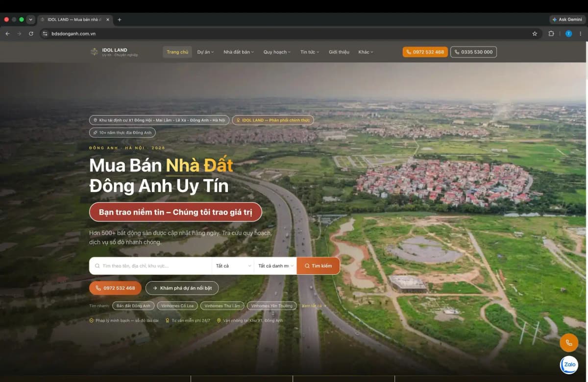588x382 pixels.
Task: Click the address bar URL bdsdonganh.com.vn
Action: (73, 34)
